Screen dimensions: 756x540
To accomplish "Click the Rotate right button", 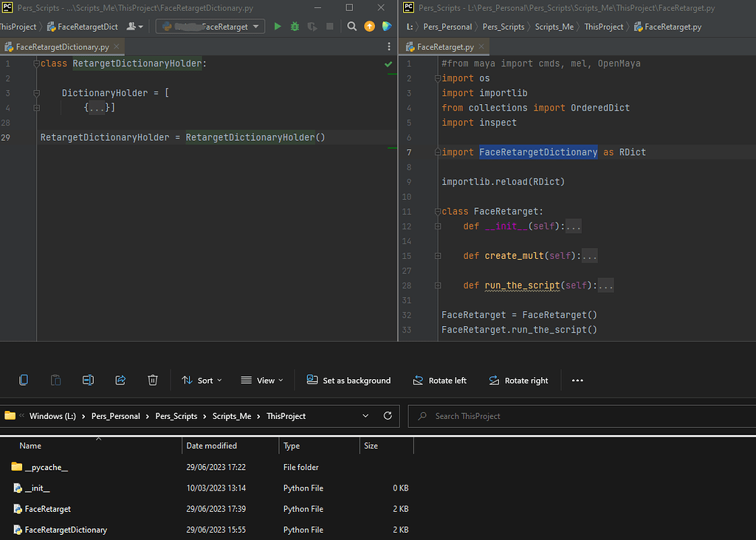I will click(518, 381).
